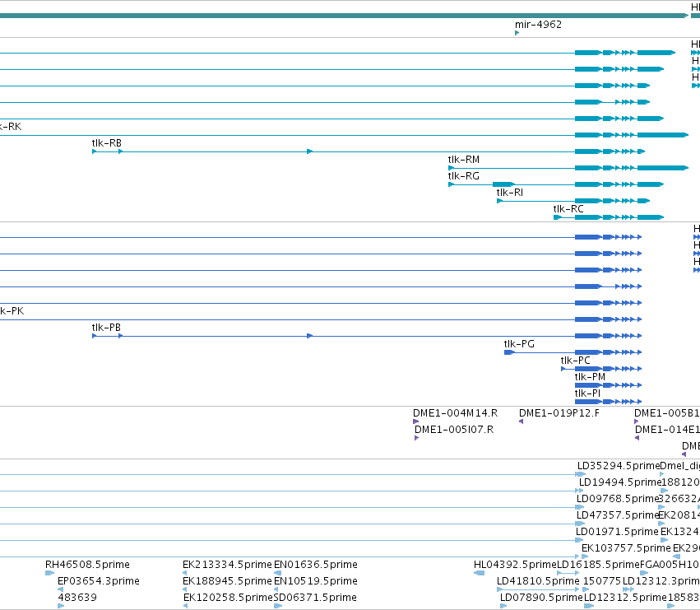Select the LD41810.5prime EST label
This screenshot has height=610, width=700.
pos(538,581)
